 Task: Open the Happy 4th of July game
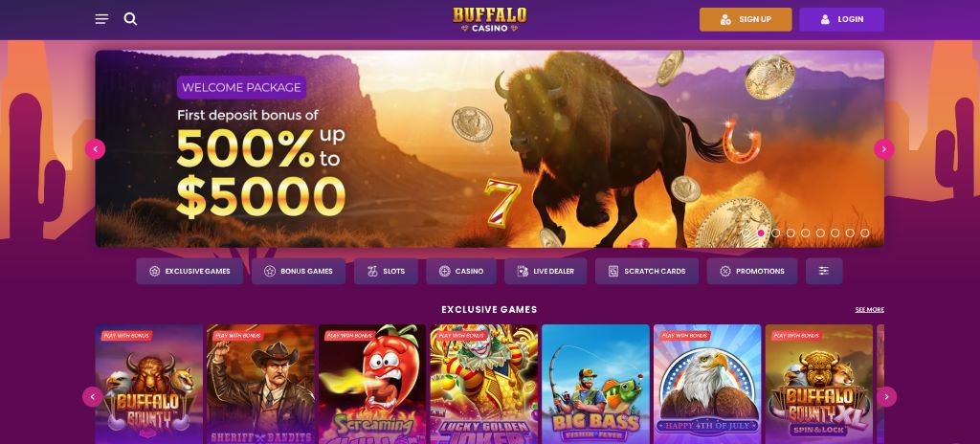pyautogui.click(x=707, y=384)
